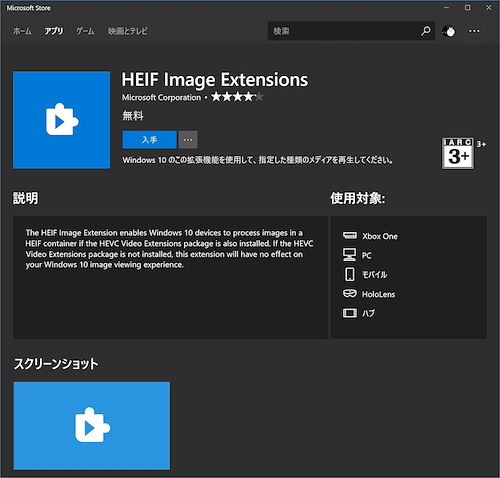Click the mobile phone device icon
500x478 pixels.
tap(350, 274)
